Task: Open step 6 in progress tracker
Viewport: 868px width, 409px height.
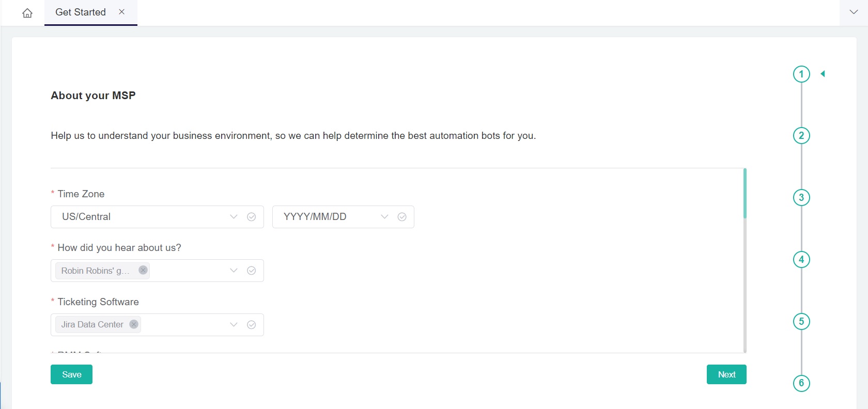Action: click(801, 383)
